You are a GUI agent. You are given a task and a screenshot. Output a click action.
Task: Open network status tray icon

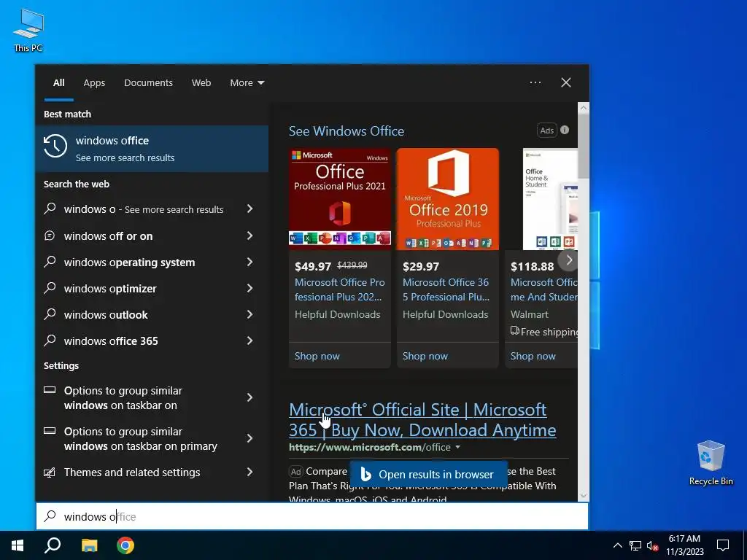pos(635,545)
